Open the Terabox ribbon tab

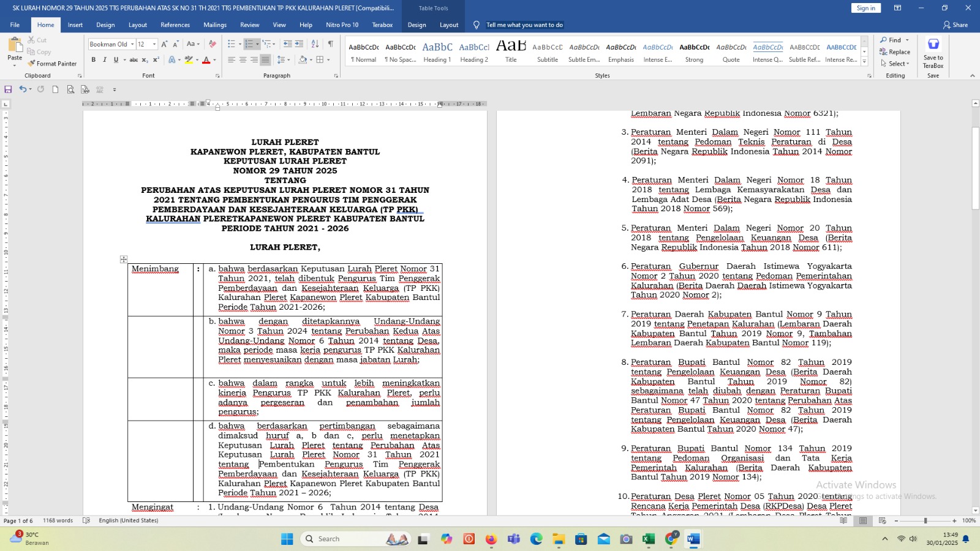pyautogui.click(x=382, y=25)
